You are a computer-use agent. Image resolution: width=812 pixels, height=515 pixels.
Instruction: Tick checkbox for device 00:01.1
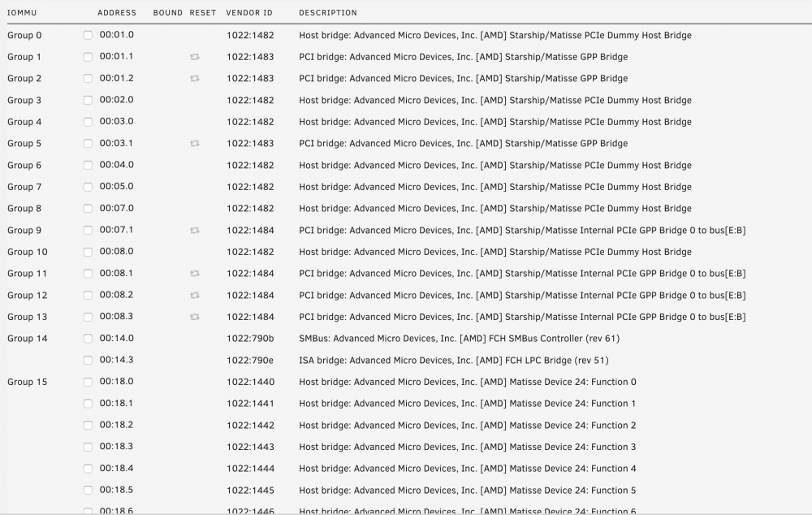pyautogui.click(x=88, y=57)
